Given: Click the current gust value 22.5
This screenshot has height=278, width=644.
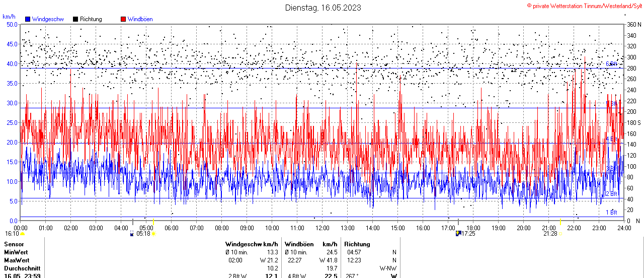Looking at the screenshot, I should [331, 275].
